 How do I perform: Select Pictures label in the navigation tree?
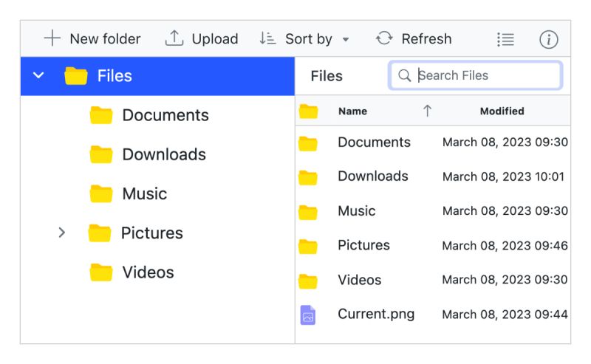(152, 233)
